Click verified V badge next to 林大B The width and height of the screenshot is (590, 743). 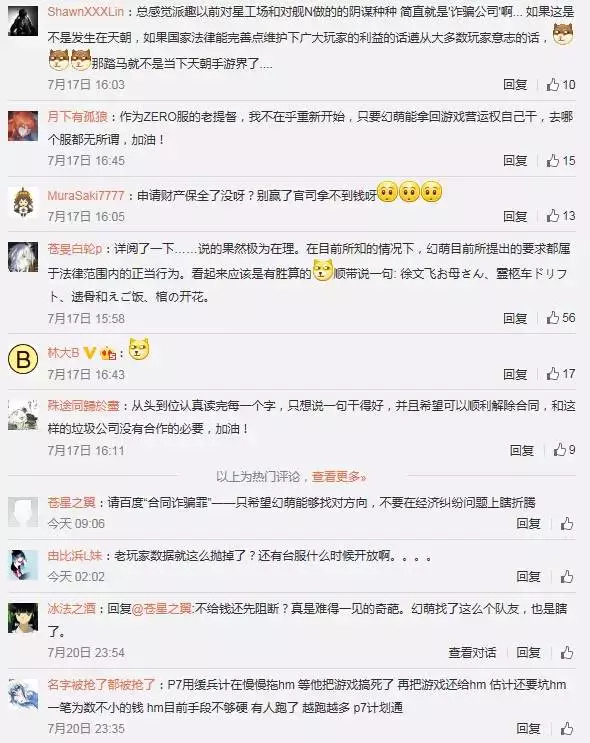point(90,353)
